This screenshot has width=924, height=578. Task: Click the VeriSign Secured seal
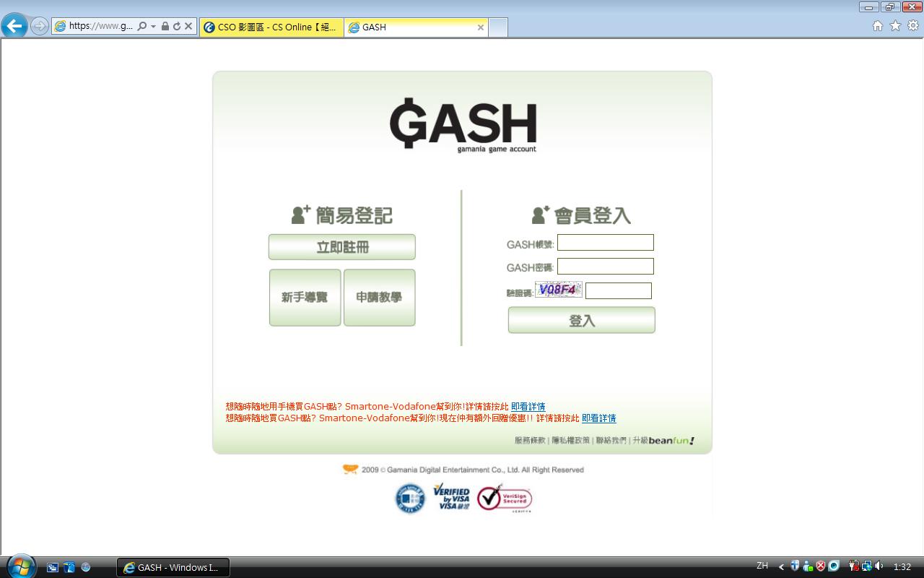pos(504,499)
